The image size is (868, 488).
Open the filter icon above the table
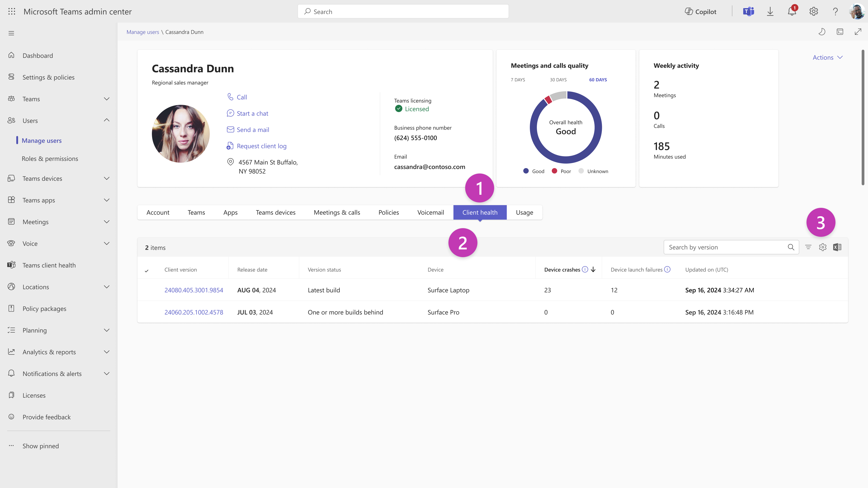pyautogui.click(x=808, y=247)
